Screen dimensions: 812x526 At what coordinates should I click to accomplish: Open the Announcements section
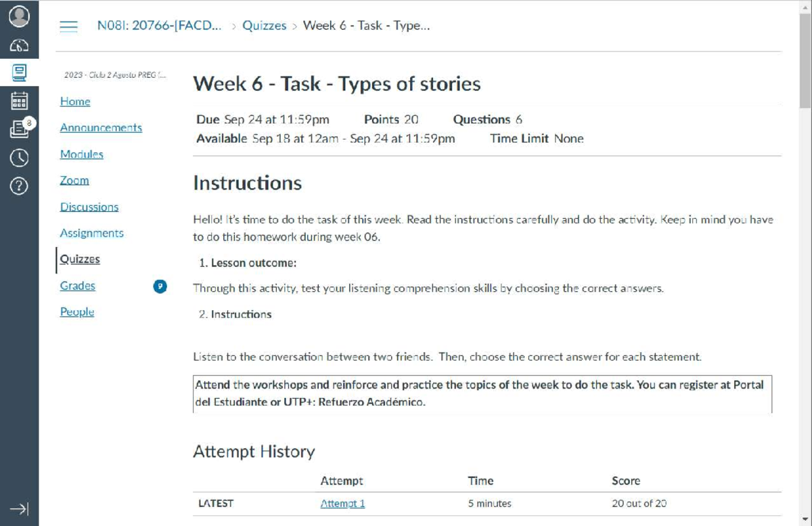point(101,128)
